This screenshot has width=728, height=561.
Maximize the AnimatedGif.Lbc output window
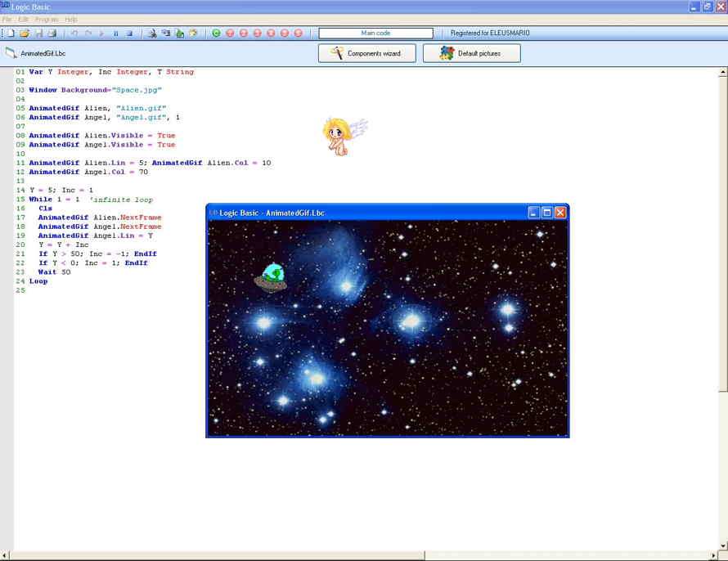547,213
